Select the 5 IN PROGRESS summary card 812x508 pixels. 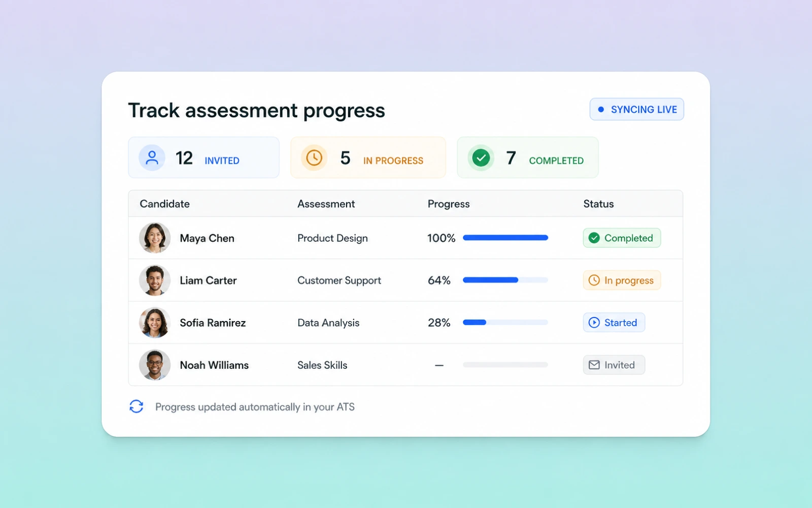368,157
